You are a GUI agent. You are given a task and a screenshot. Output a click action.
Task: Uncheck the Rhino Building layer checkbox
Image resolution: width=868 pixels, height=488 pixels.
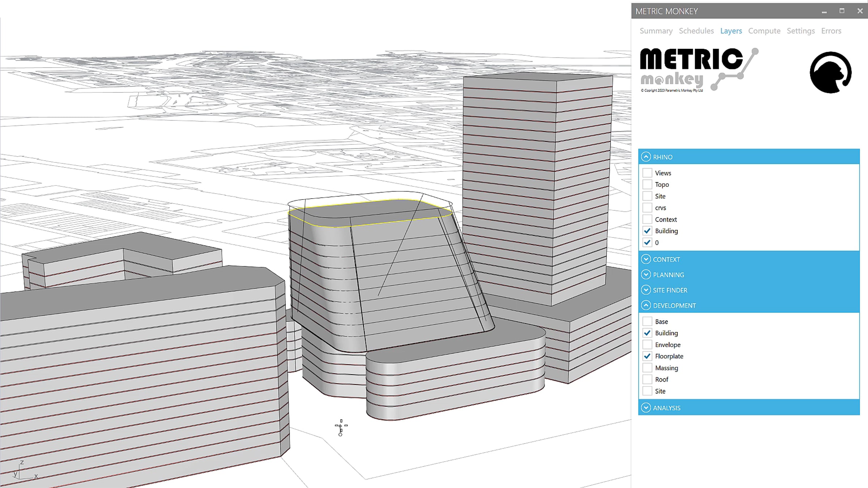[x=647, y=231]
